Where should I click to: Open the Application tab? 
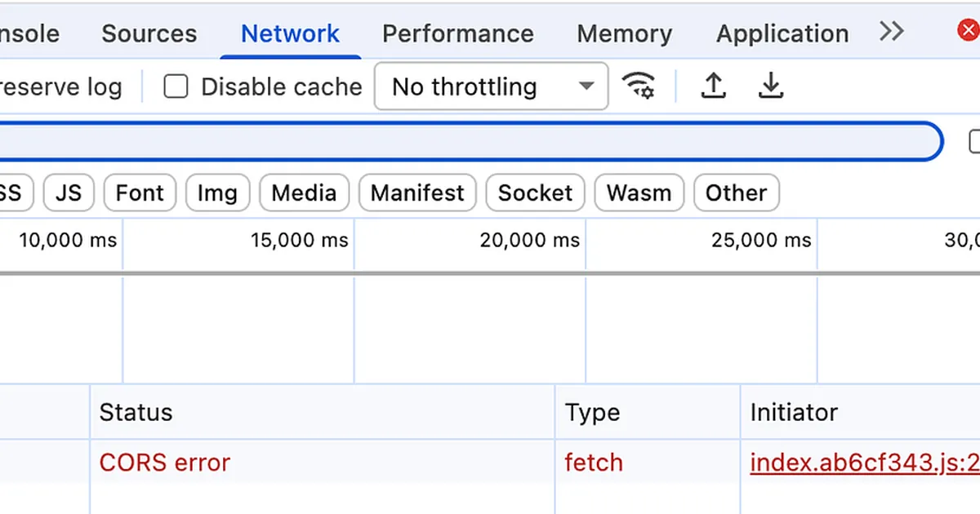(782, 33)
